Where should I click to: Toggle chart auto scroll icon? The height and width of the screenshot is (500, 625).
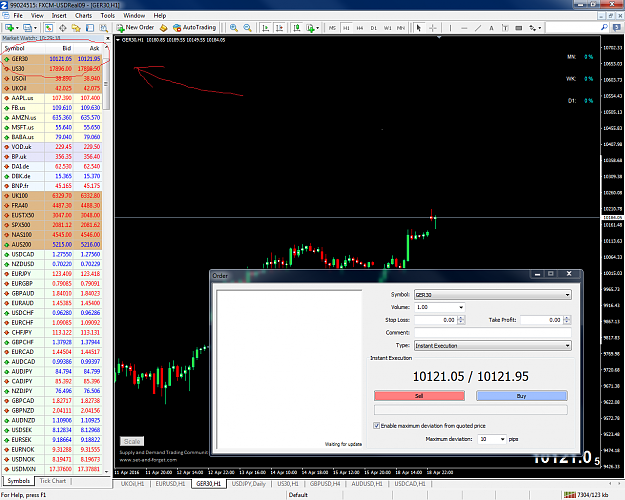click(265, 28)
